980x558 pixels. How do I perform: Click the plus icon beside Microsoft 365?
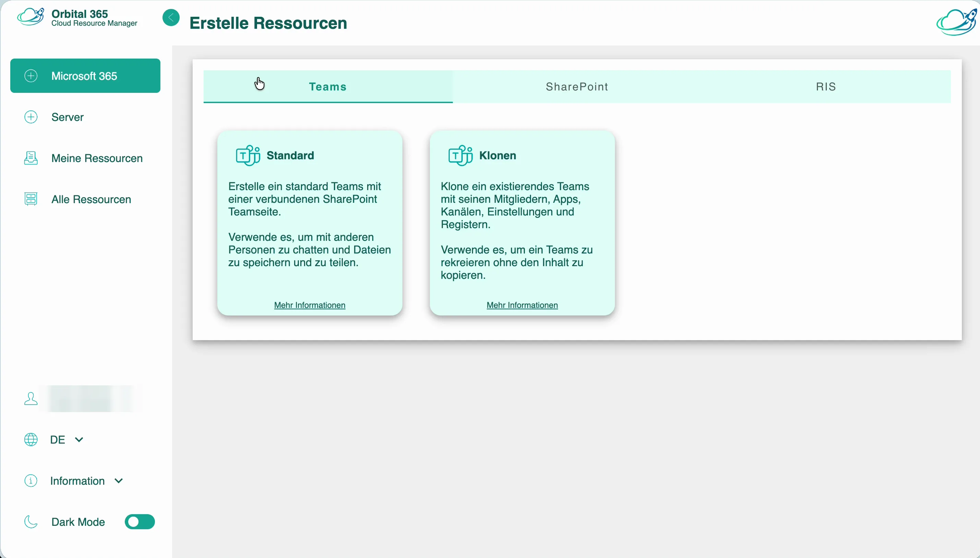[x=31, y=76]
